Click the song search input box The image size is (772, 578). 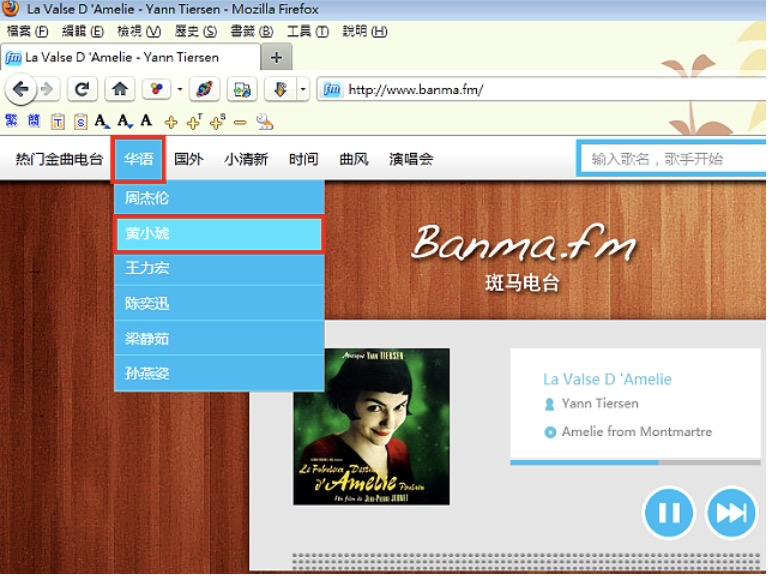pyautogui.click(x=673, y=159)
